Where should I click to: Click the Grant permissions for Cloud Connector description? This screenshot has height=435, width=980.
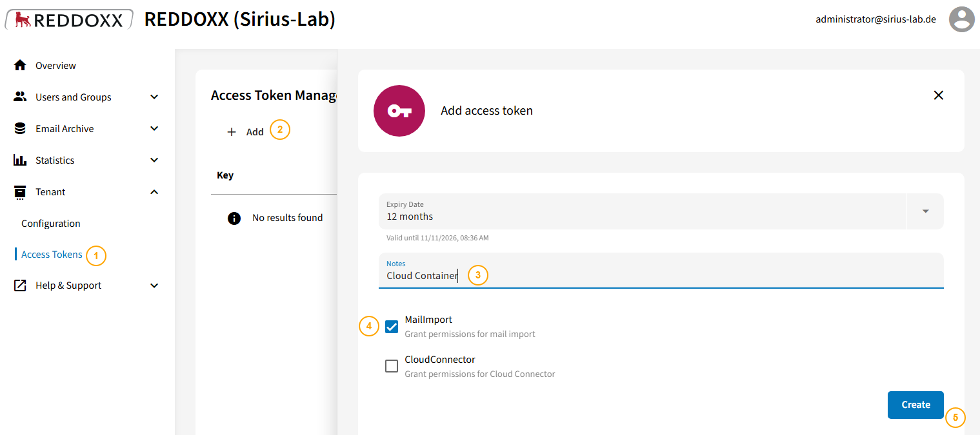click(480, 374)
